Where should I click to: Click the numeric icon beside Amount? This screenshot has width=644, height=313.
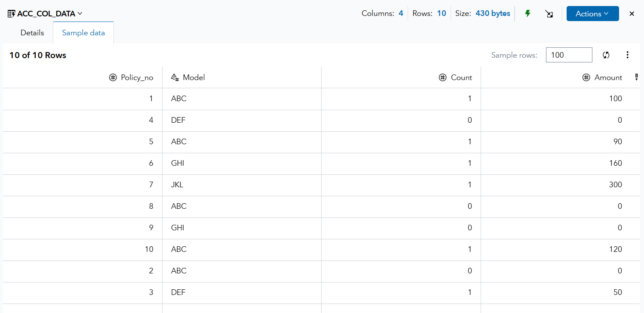click(x=586, y=77)
